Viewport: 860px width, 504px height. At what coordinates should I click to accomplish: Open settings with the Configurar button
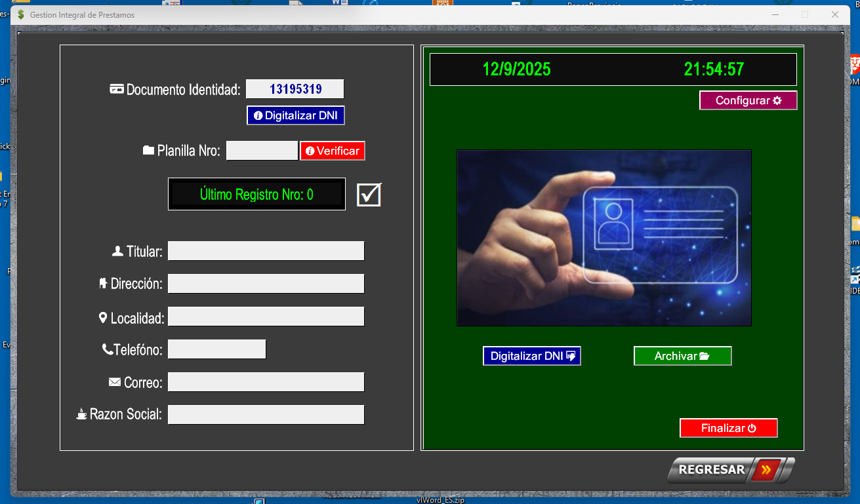(748, 100)
